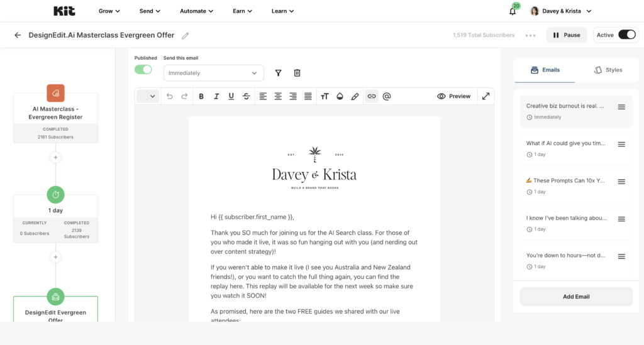This screenshot has height=345, width=644.
Task: Open the Automate menu
Action: 196,11
